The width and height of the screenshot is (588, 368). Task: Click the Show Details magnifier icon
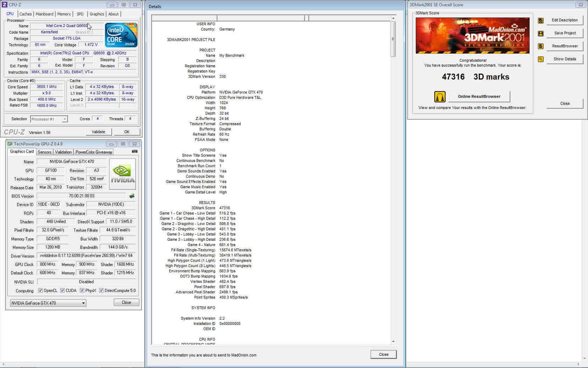[541, 59]
